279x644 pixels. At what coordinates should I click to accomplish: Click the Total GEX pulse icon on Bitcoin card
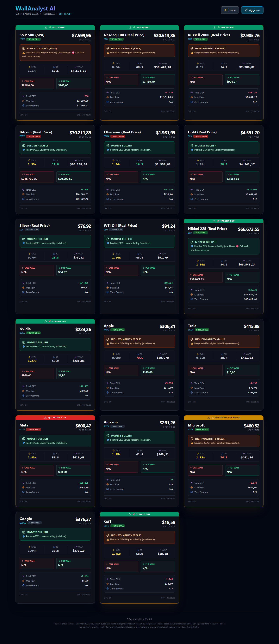pos(23,190)
